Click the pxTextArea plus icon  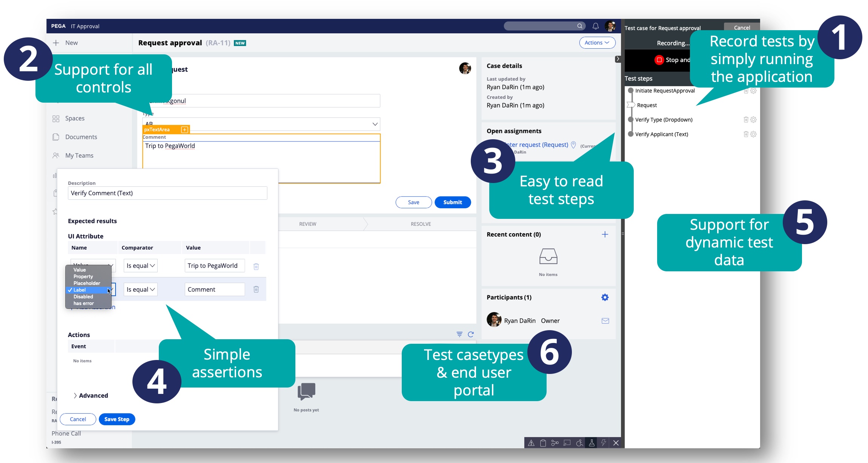[x=184, y=129]
